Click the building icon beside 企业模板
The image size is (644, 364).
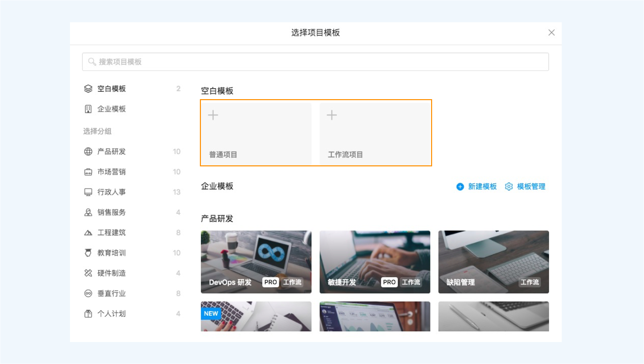pos(88,109)
